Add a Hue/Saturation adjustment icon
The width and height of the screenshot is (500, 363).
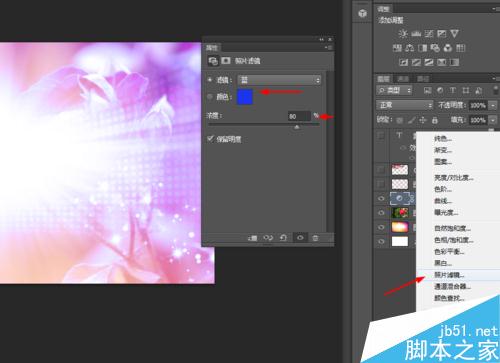click(x=397, y=48)
